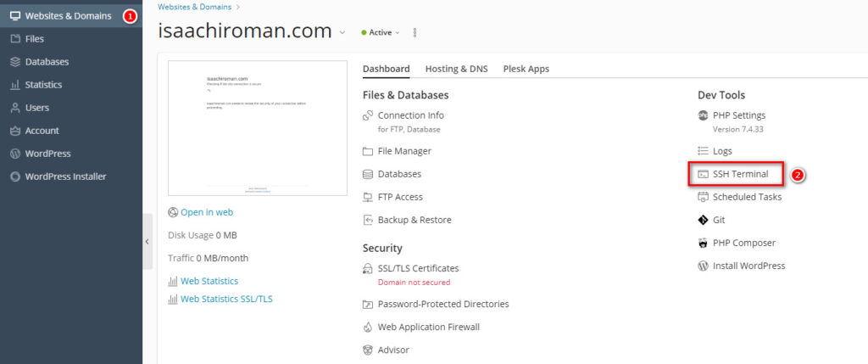
Task: Open the Active status dropdown
Action: click(x=381, y=33)
